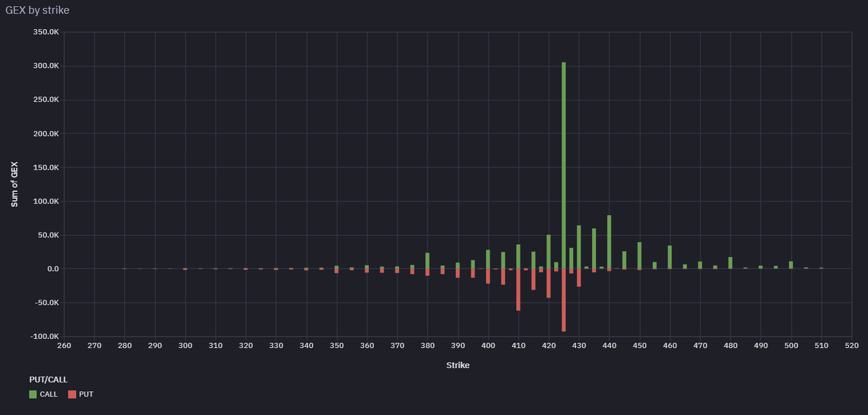This screenshot has height=415, width=868.
Task: Select the green CALL bar at strike 460
Action: point(669,257)
